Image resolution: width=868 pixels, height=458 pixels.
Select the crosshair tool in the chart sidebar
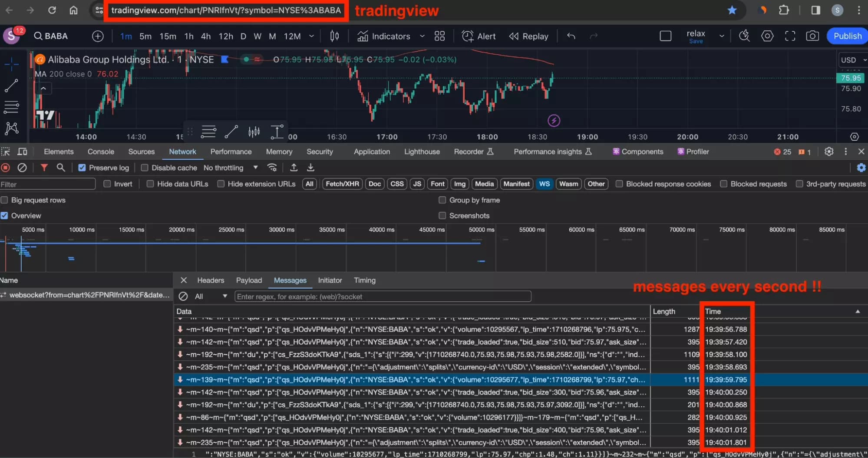(x=12, y=63)
